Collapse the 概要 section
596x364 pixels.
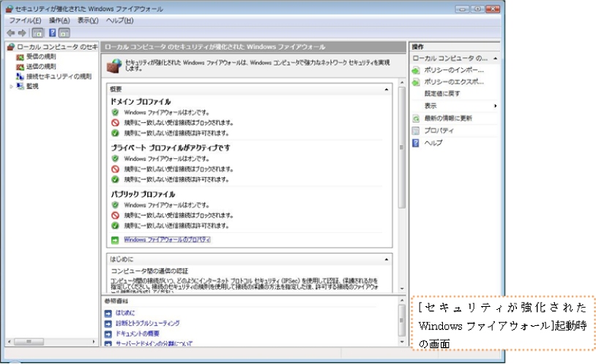pyautogui.click(x=387, y=89)
